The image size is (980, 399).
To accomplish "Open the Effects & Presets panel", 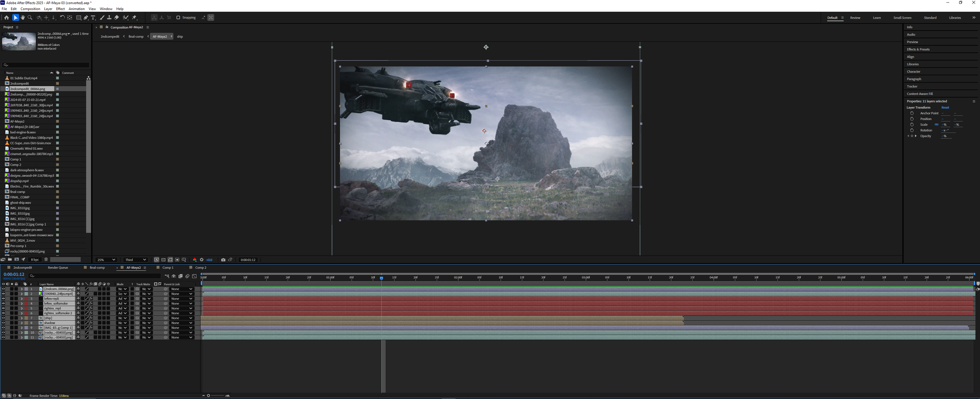I will point(918,49).
